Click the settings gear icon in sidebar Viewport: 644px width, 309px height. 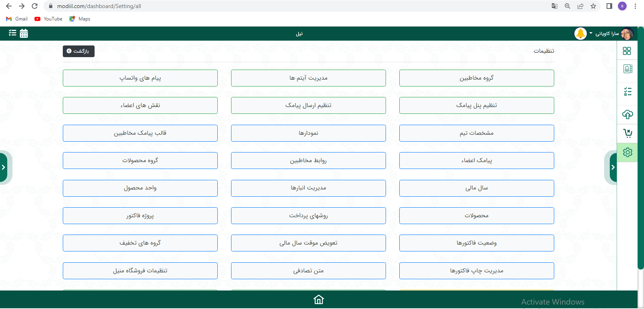pos(627,152)
